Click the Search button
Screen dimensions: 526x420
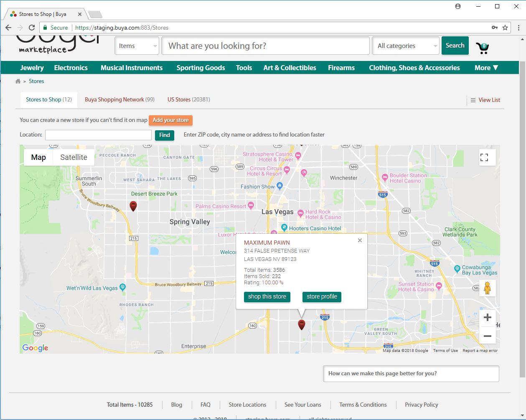coord(455,46)
